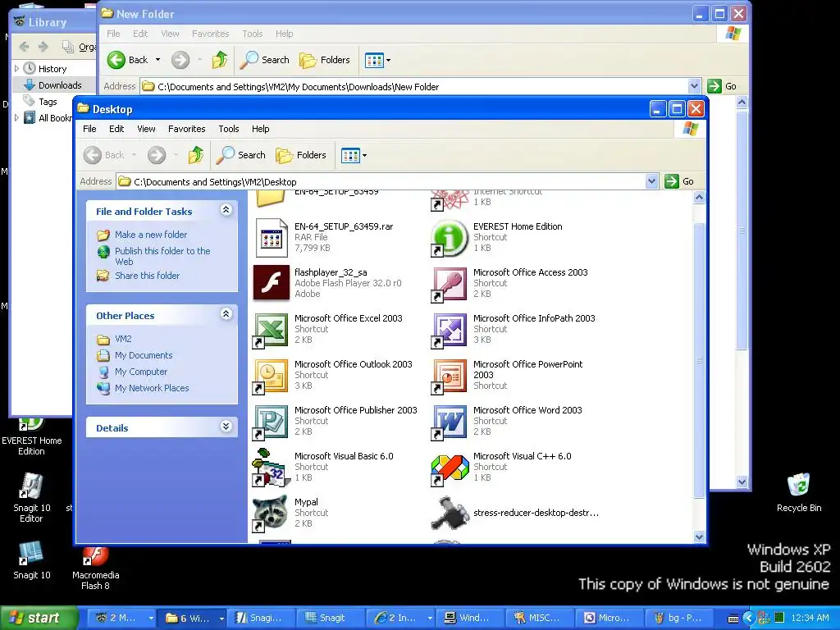Viewport: 840px width, 630px height.
Task: Select Microsoft Office PowerPoint 2003 shortcut icon
Action: pyautogui.click(x=450, y=376)
